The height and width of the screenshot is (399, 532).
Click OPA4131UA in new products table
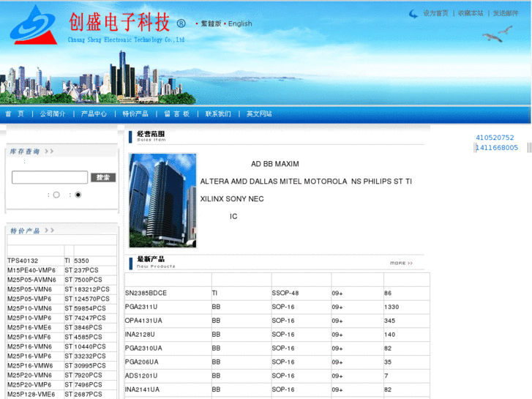point(143,321)
